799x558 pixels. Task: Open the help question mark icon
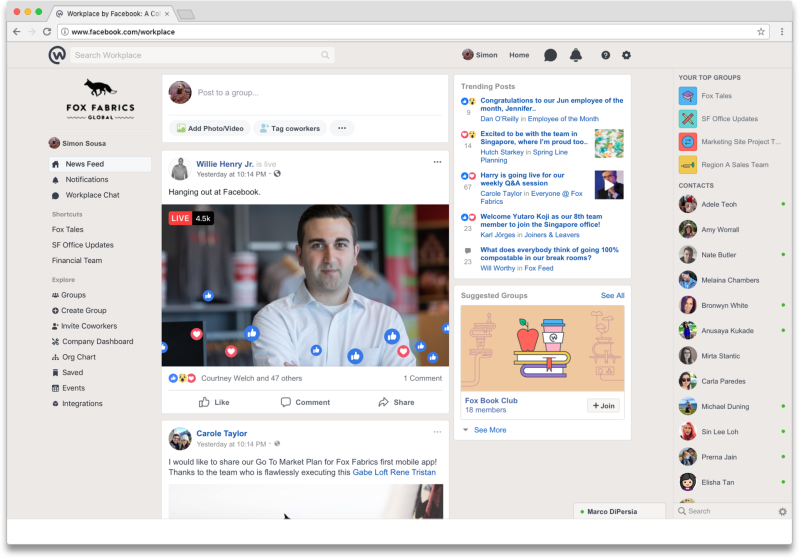605,55
